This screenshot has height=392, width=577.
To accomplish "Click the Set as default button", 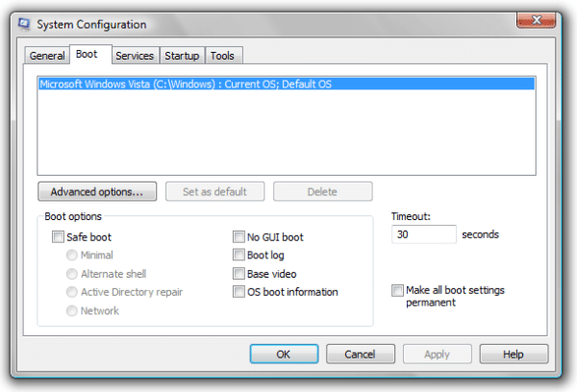I will (214, 191).
